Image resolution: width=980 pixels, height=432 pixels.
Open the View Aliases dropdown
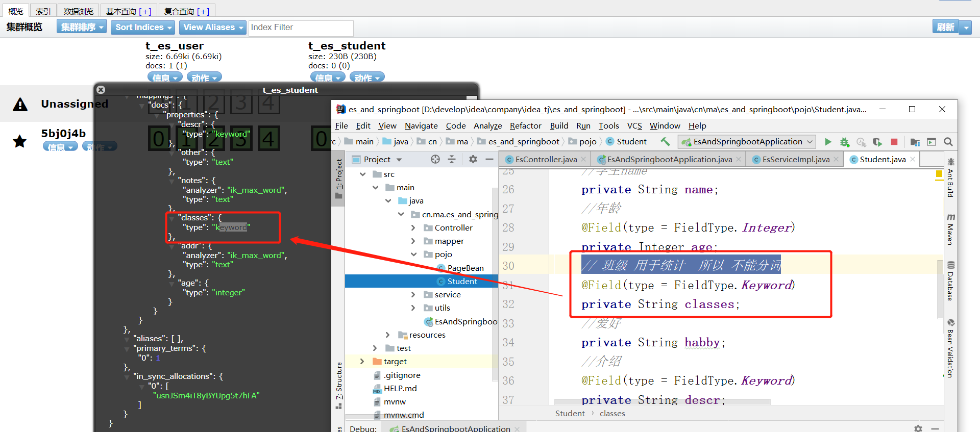click(x=212, y=27)
